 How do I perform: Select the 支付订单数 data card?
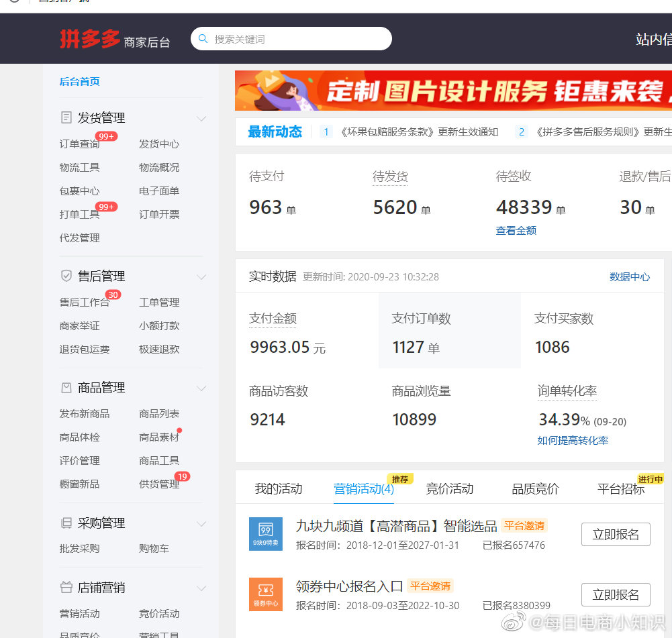450,331
